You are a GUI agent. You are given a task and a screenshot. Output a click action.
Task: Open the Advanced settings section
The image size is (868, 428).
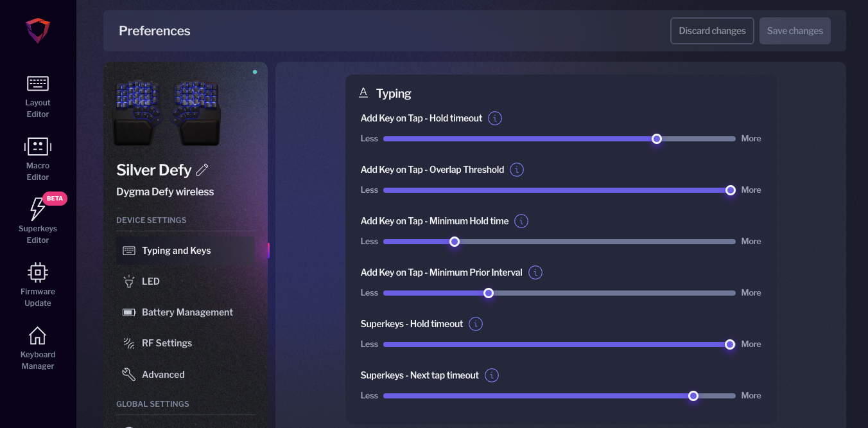tap(186, 374)
